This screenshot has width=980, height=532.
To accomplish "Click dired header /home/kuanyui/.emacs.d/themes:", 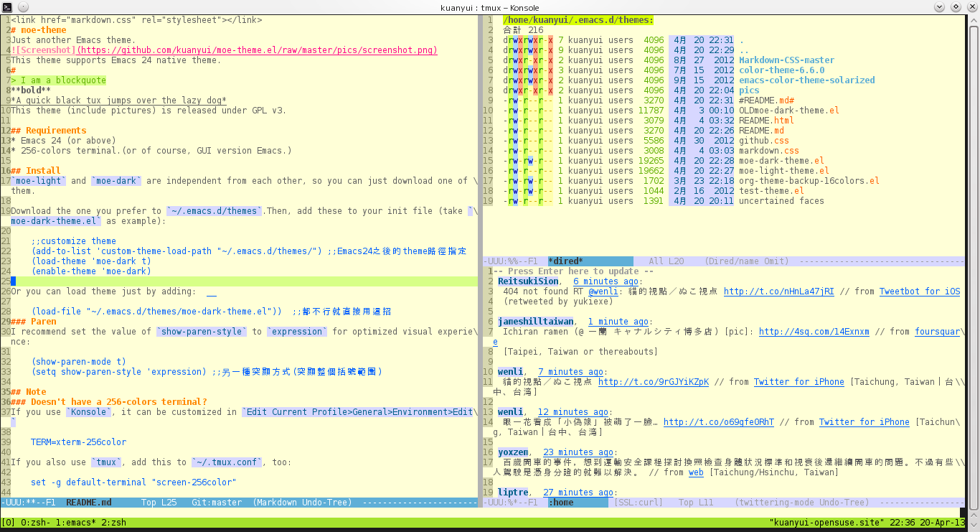I will (x=578, y=20).
